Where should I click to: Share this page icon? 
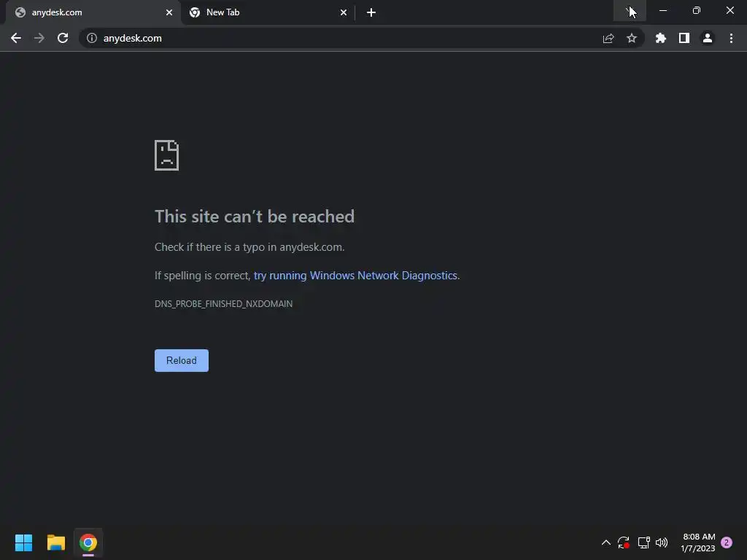pos(608,38)
